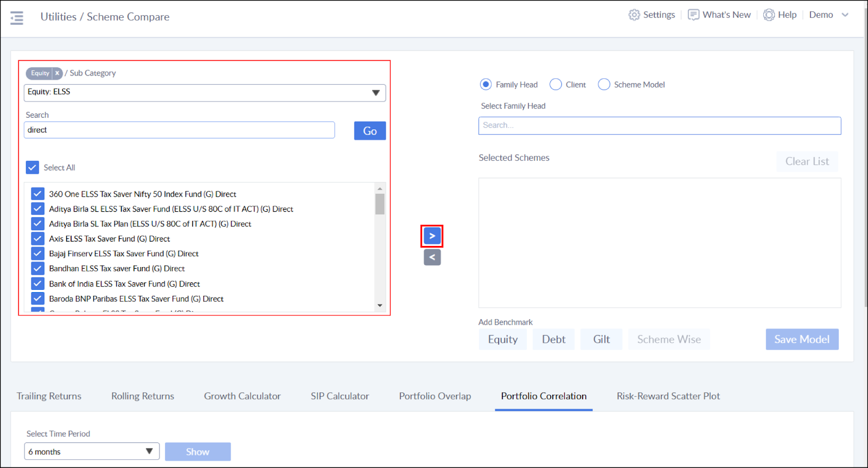Add Debt benchmark
The width and height of the screenshot is (868, 468).
pyautogui.click(x=553, y=339)
